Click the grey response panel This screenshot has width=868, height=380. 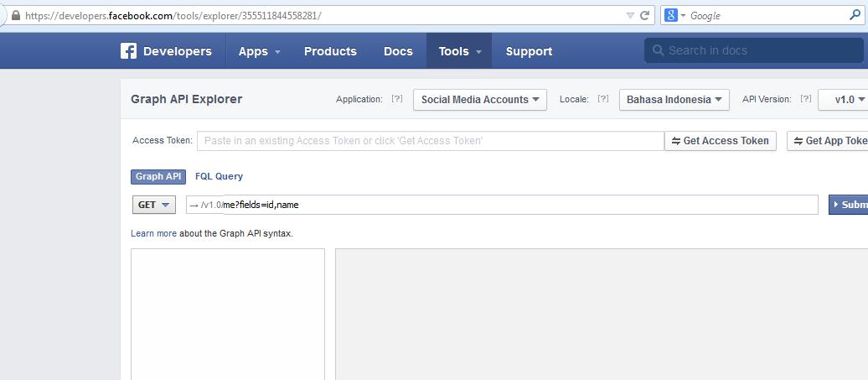point(602,314)
